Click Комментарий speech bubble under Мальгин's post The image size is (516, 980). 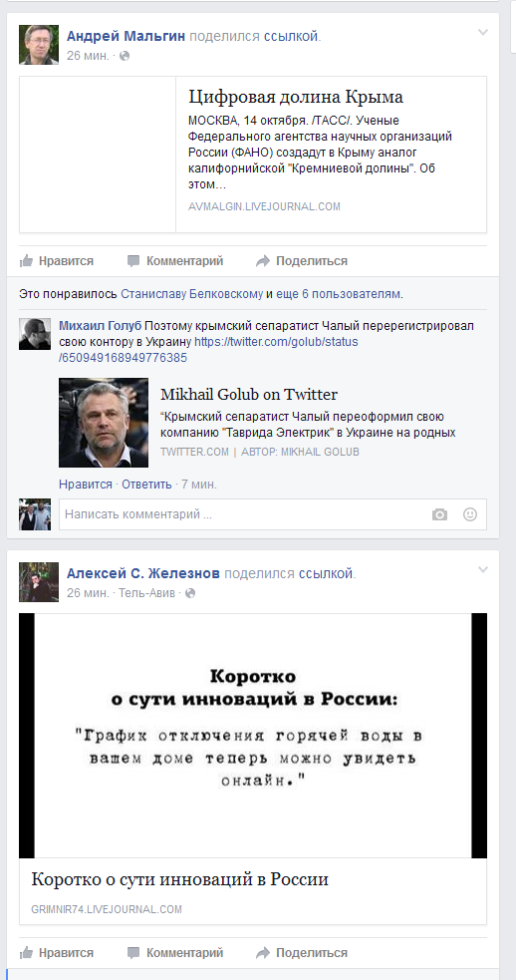(175, 261)
